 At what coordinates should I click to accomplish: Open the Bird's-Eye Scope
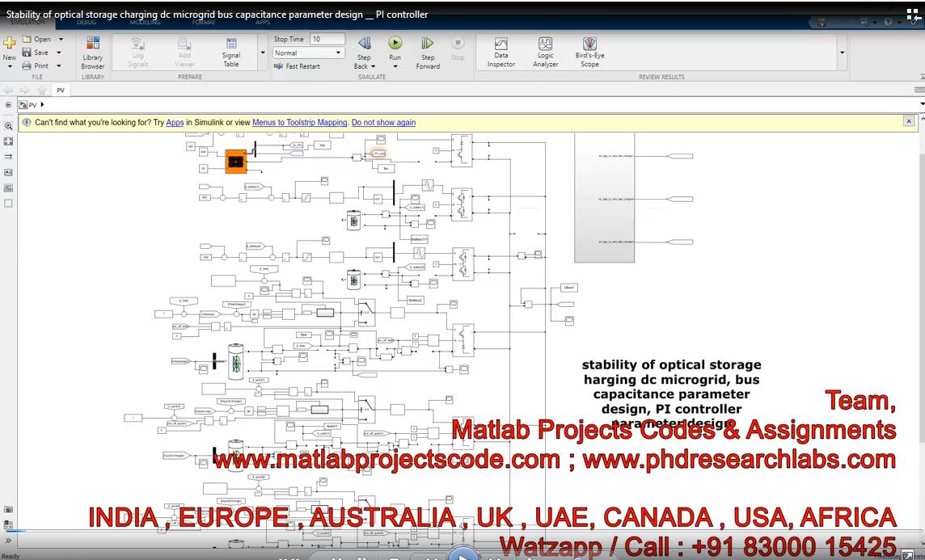[x=589, y=53]
